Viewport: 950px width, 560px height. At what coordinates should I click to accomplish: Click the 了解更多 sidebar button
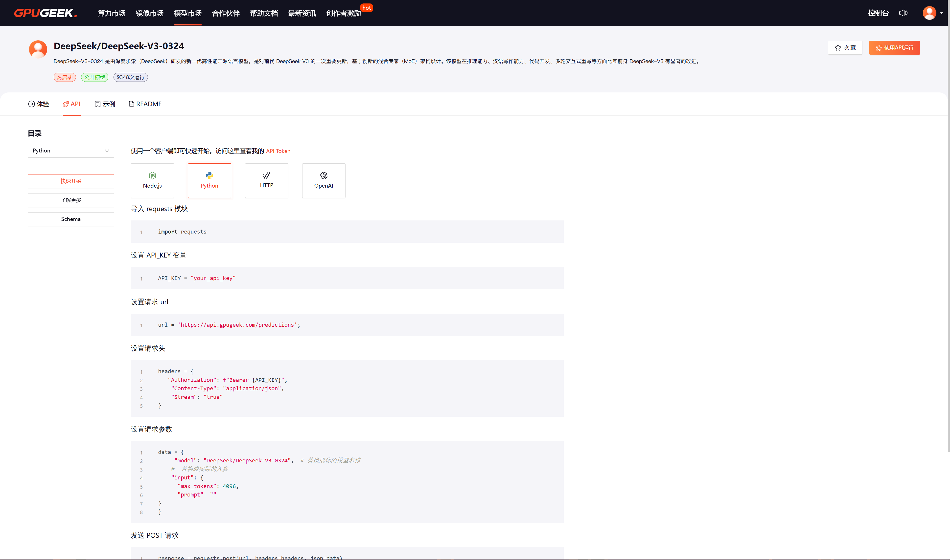click(x=70, y=200)
